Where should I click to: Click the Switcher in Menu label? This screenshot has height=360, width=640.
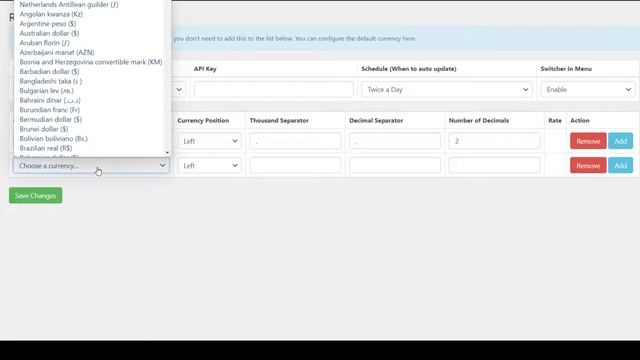566,69
